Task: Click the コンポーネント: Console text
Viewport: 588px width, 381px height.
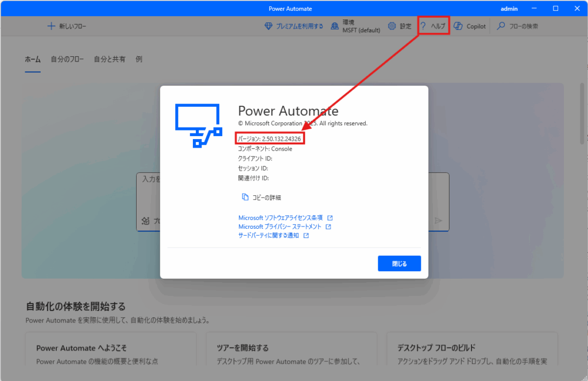Action: click(265, 149)
